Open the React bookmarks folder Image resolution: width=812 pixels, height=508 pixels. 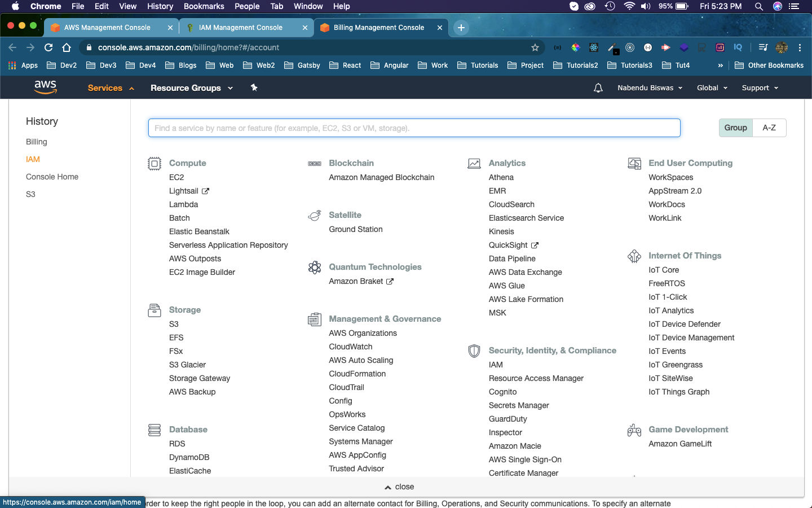pos(345,65)
